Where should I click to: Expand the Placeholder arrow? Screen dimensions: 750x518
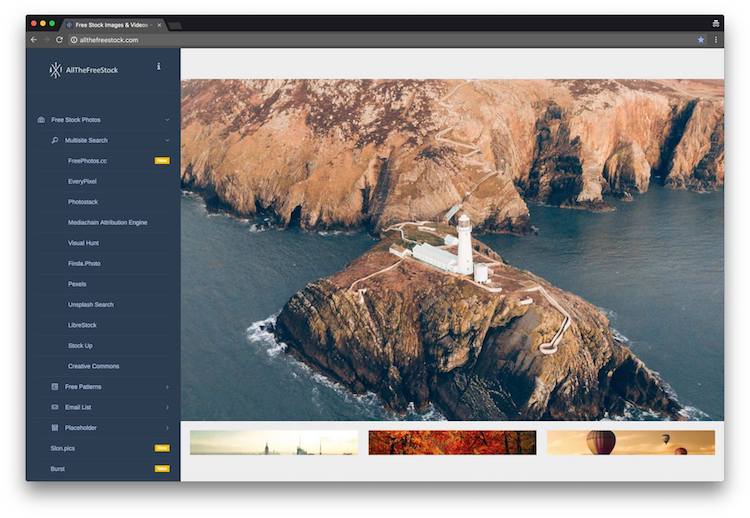(x=167, y=428)
